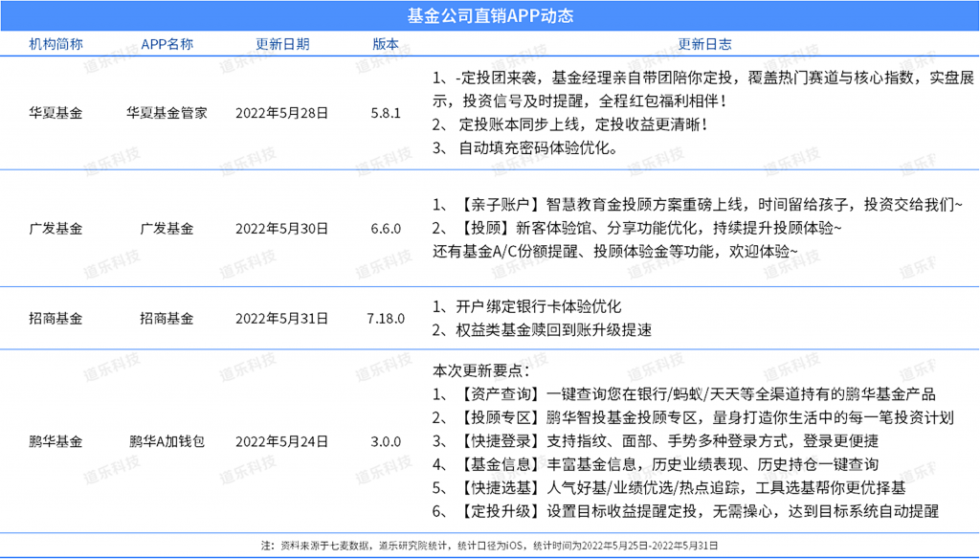Click the footnote starting "注：资料来源于七麦数据"

(490, 546)
